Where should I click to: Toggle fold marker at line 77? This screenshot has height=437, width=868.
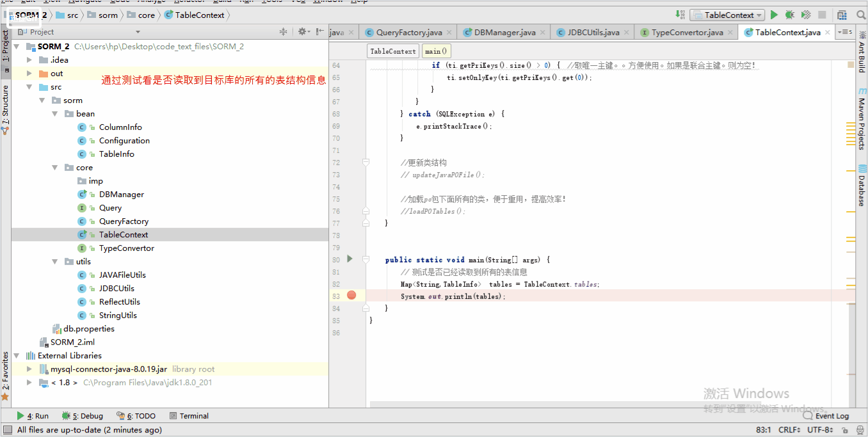pyautogui.click(x=366, y=223)
